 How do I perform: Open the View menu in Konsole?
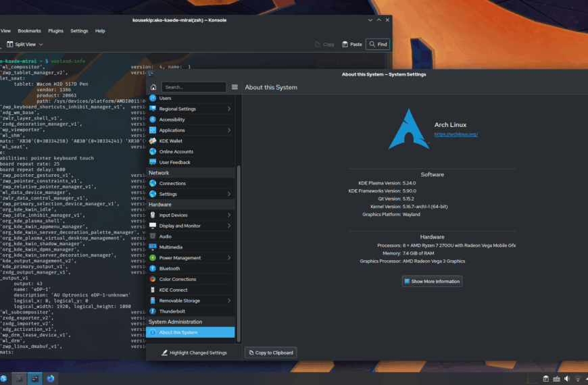coord(5,31)
